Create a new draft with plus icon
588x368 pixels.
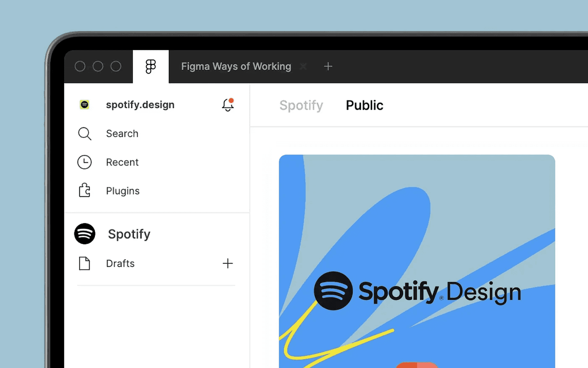[x=228, y=263]
